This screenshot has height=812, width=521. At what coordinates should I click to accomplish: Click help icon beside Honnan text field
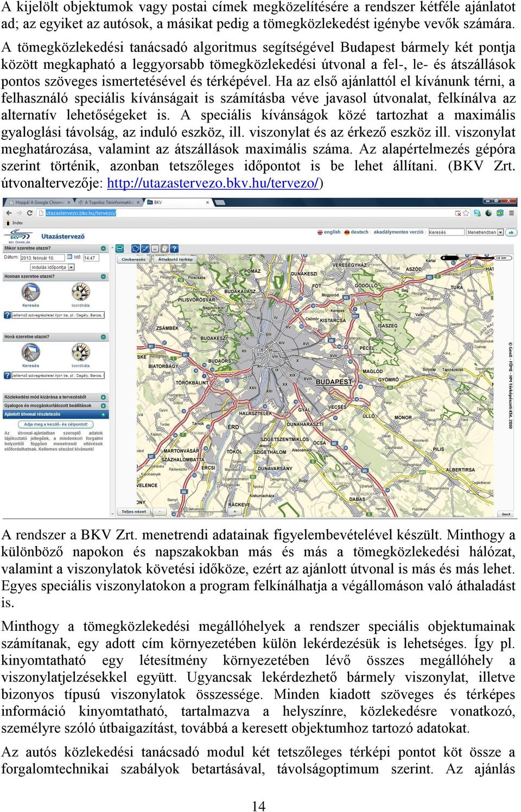[x=7, y=315]
